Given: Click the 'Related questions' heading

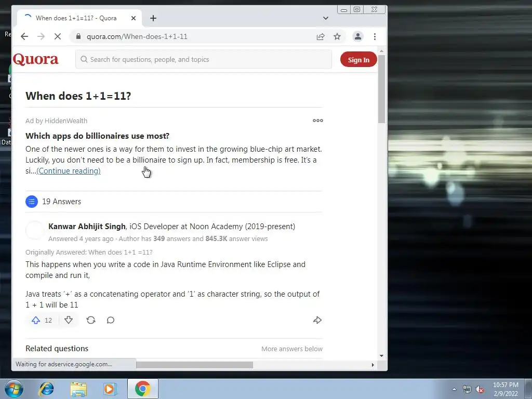Looking at the screenshot, I should point(57,349).
